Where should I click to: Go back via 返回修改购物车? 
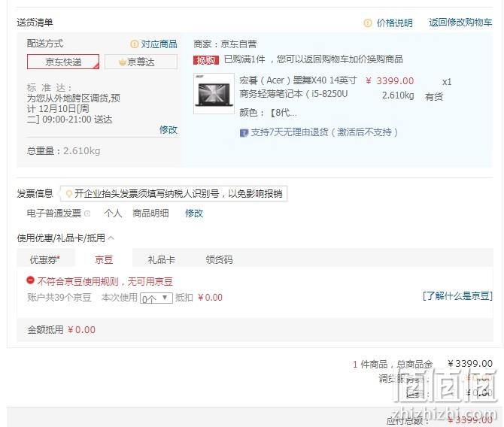pos(460,23)
